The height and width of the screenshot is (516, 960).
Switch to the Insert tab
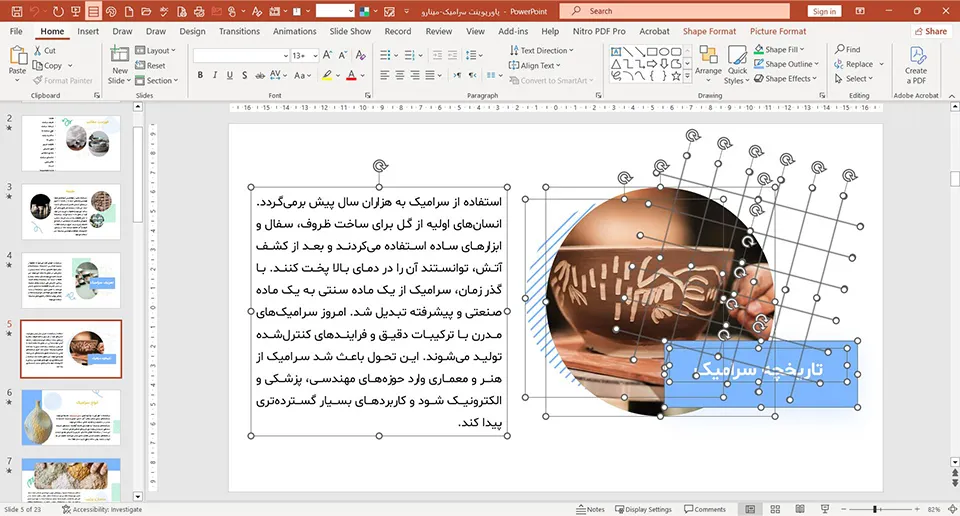tap(88, 31)
